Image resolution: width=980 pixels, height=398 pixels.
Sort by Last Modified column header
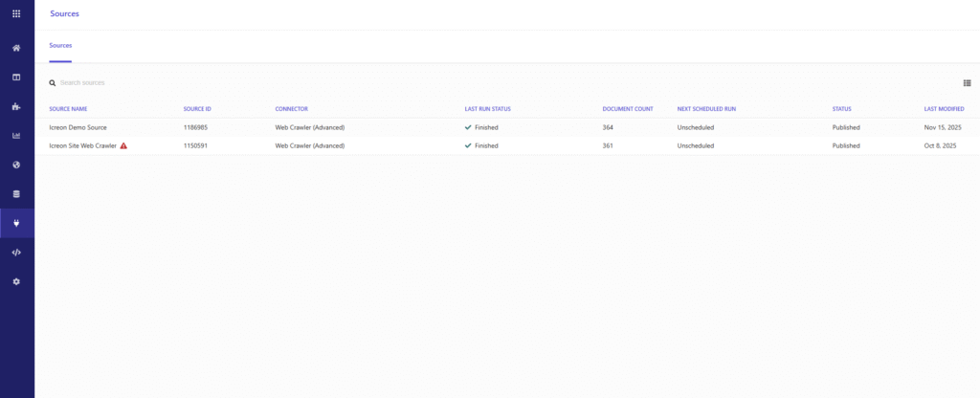[x=946, y=109]
